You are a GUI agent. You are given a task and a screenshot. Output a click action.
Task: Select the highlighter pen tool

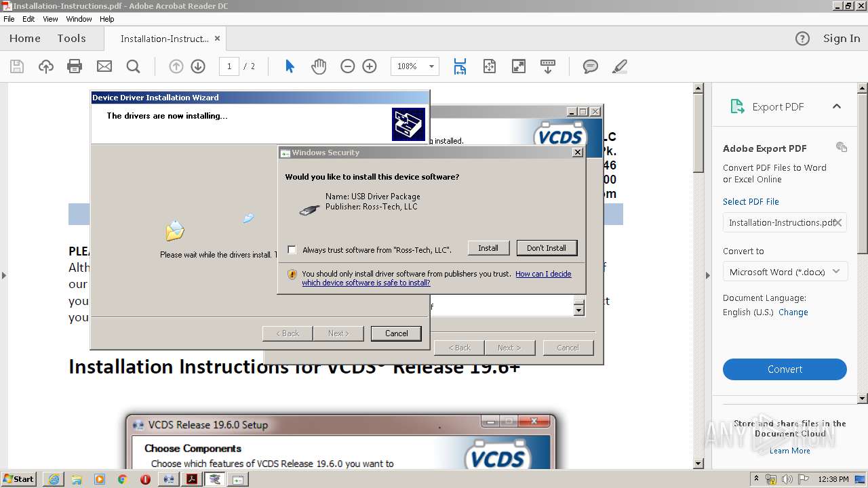pos(619,66)
